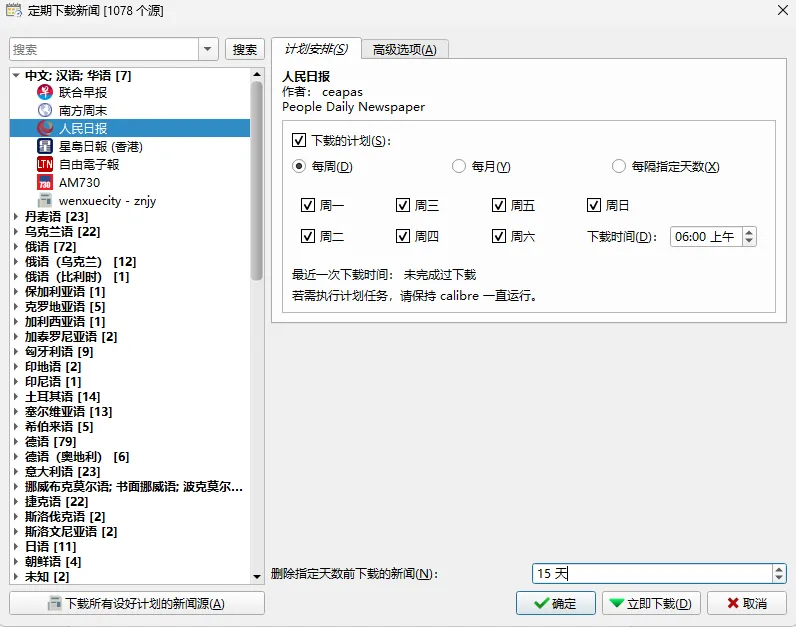796x627 pixels.
Task: Uncheck the 周五 checkbox
Action: 499,205
